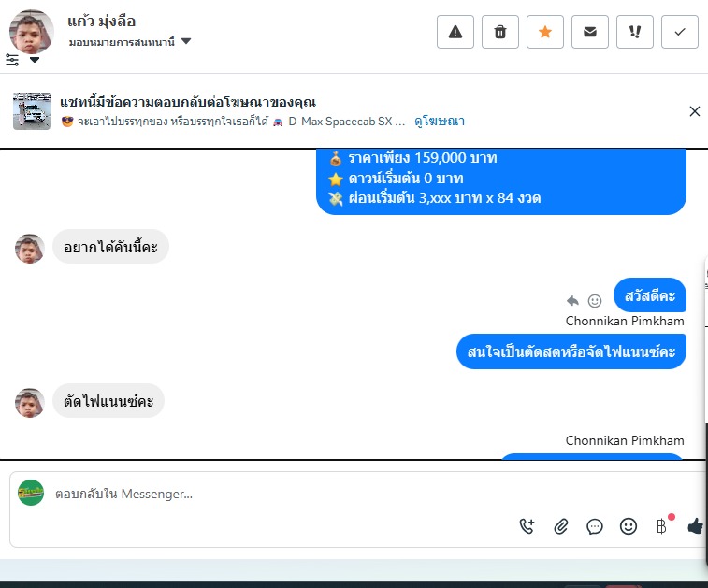Flag conversation as priority with exclamation icon
This screenshot has width=708, height=588.
(635, 32)
